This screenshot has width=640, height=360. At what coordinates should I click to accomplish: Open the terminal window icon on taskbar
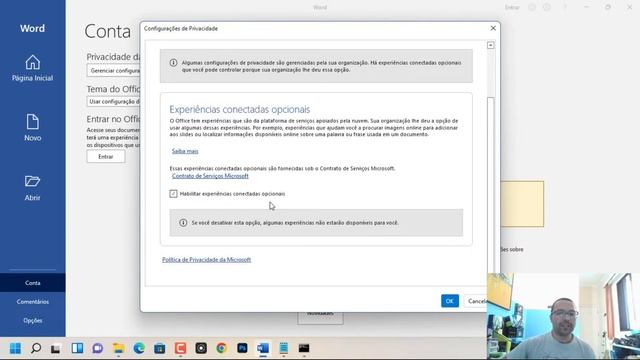coord(304,348)
